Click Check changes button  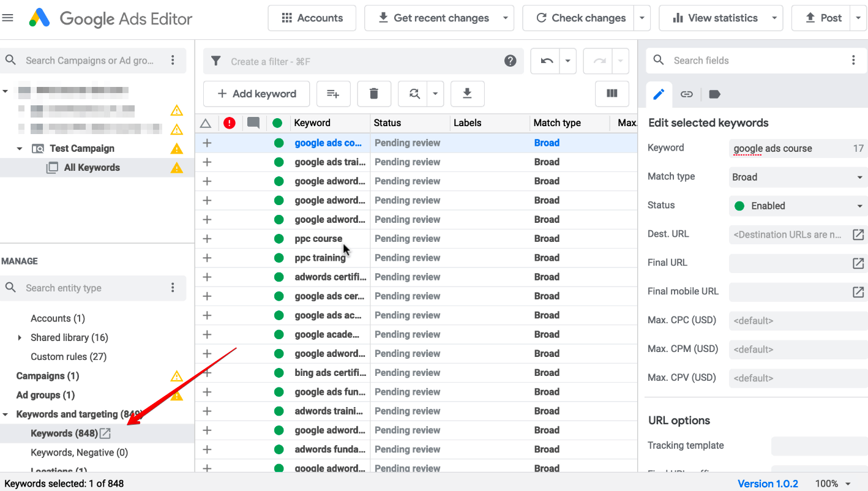579,18
